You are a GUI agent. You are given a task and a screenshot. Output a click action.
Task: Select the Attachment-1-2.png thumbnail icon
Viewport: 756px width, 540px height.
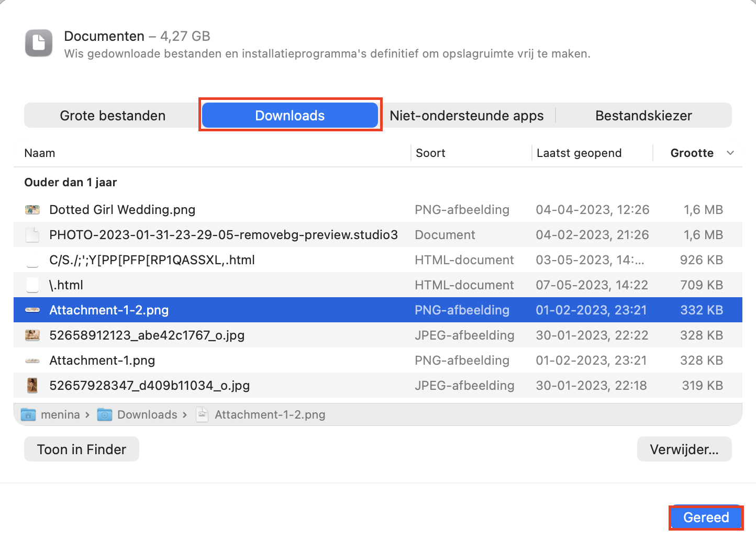point(32,310)
